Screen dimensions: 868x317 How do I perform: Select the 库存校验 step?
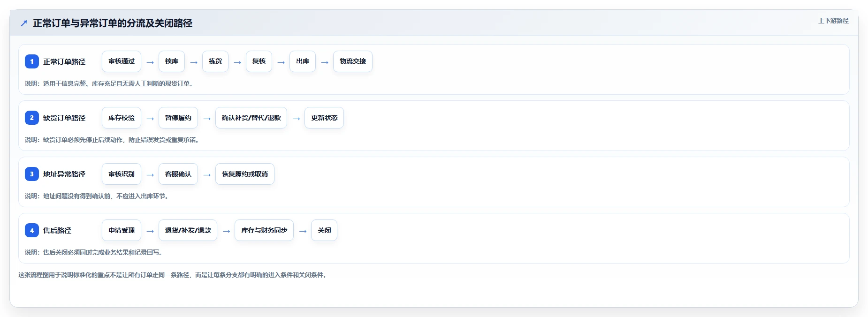coord(122,118)
